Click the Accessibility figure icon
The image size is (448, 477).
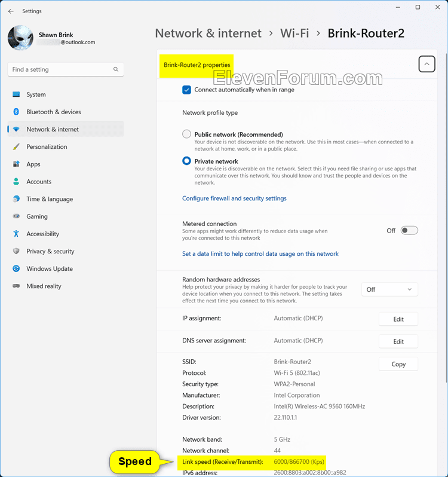(16, 234)
